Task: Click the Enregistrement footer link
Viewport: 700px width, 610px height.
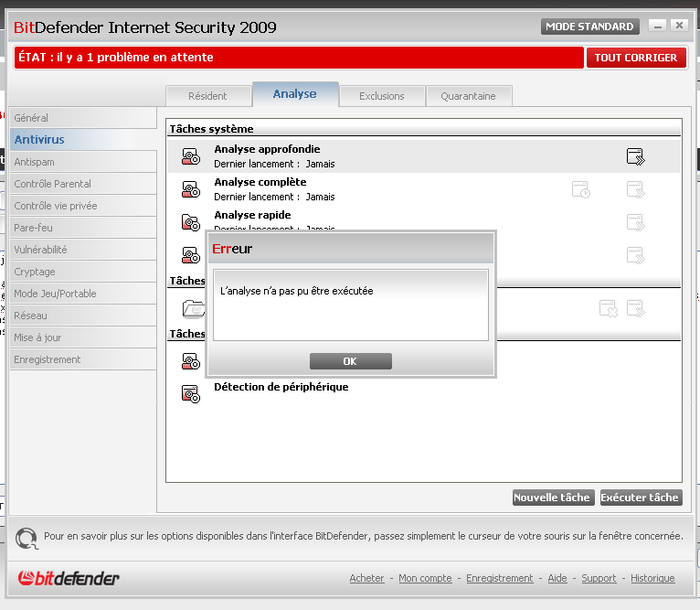Action: click(x=500, y=578)
